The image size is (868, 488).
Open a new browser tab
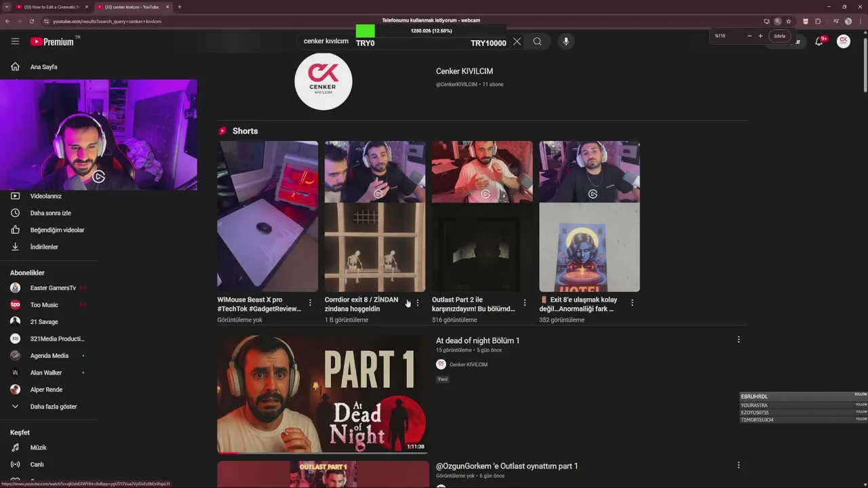coord(179,7)
